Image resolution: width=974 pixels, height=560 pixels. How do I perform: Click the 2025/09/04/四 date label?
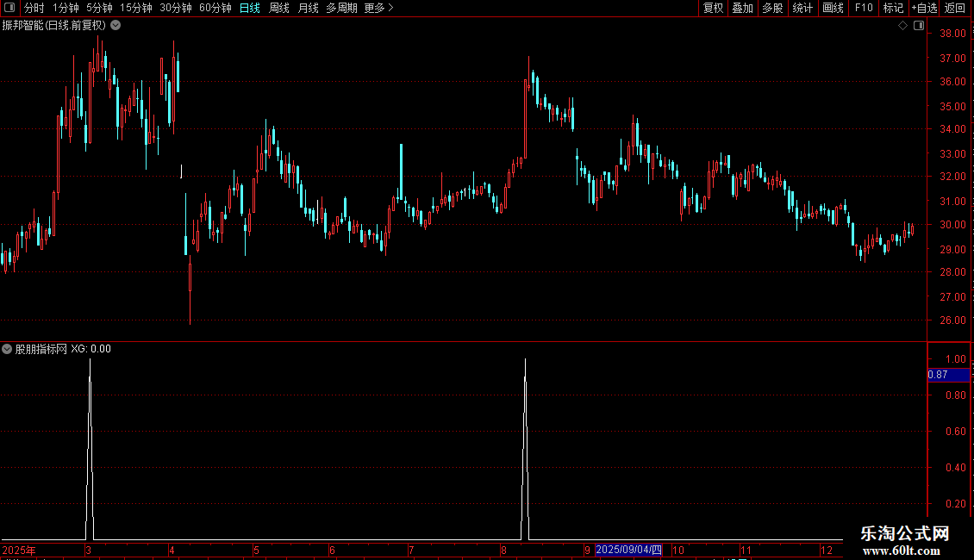pyautogui.click(x=628, y=550)
